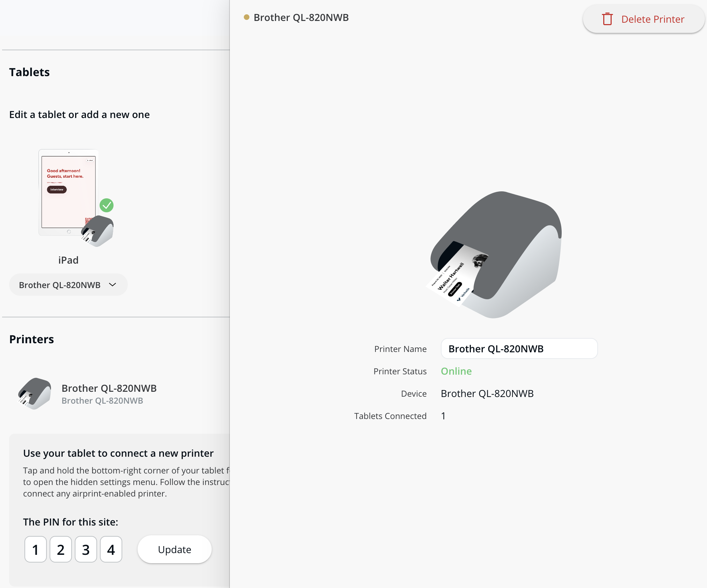Viewport: 707px width, 588px height.
Task: Click the first PIN digit box
Action: (36, 550)
